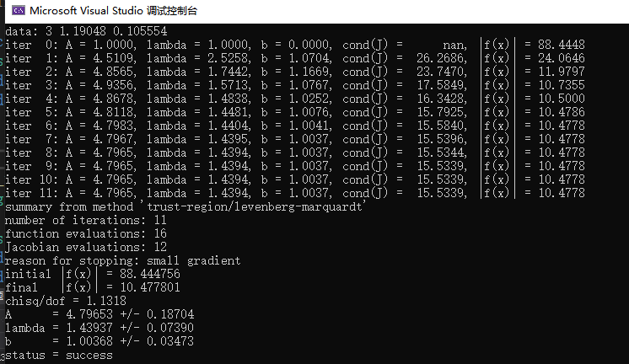Click the 88.4448 value in iter 0
The image size is (629, 364).
[562, 45]
